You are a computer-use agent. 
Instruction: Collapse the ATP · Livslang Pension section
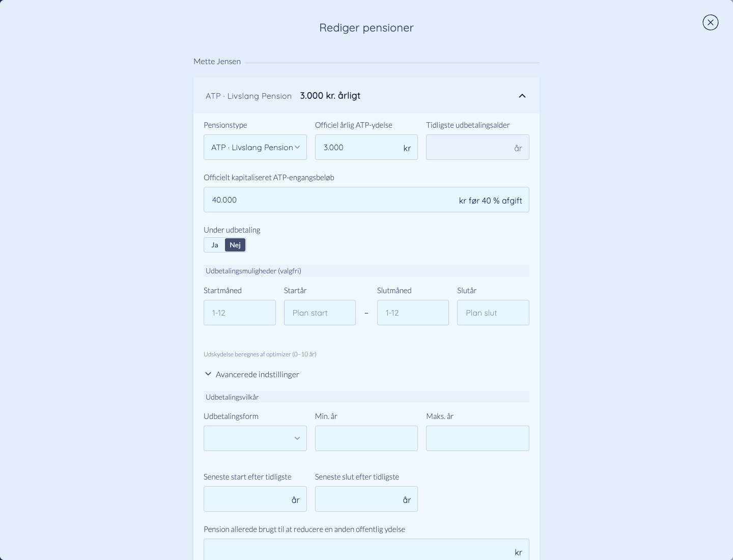coord(522,96)
